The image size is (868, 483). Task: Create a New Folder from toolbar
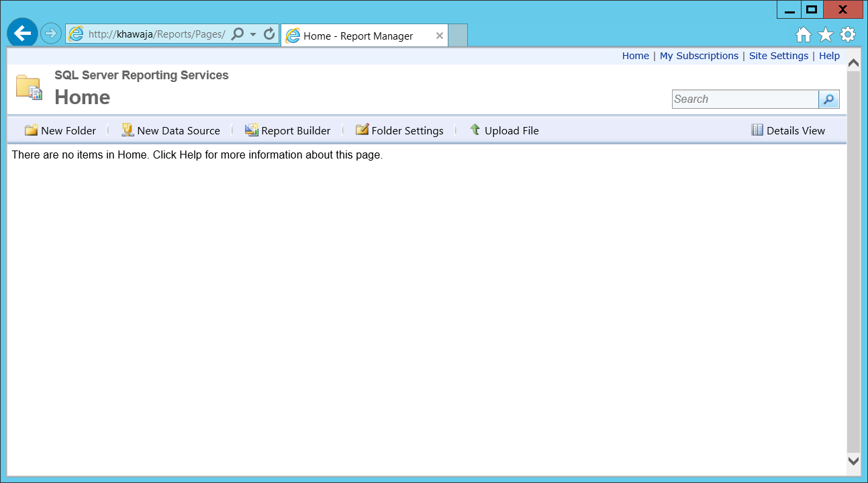(60, 130)
